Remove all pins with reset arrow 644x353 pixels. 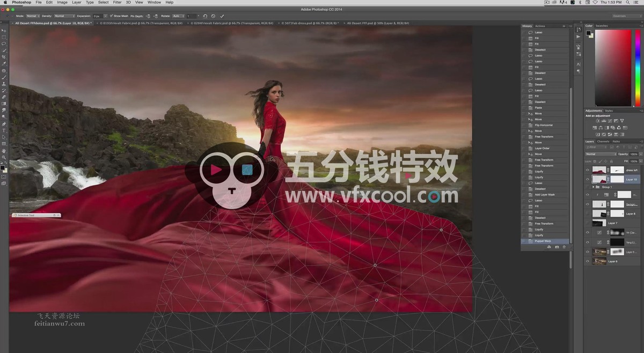[204, 16]
